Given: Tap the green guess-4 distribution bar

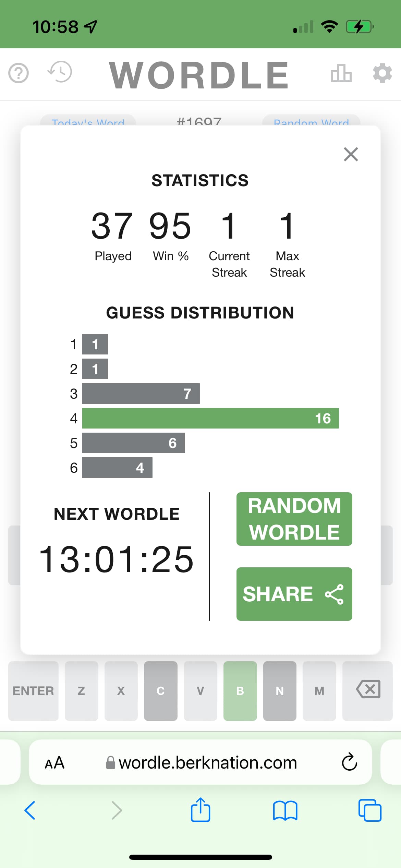Looking at the screenshot, I should coord(210,418).
